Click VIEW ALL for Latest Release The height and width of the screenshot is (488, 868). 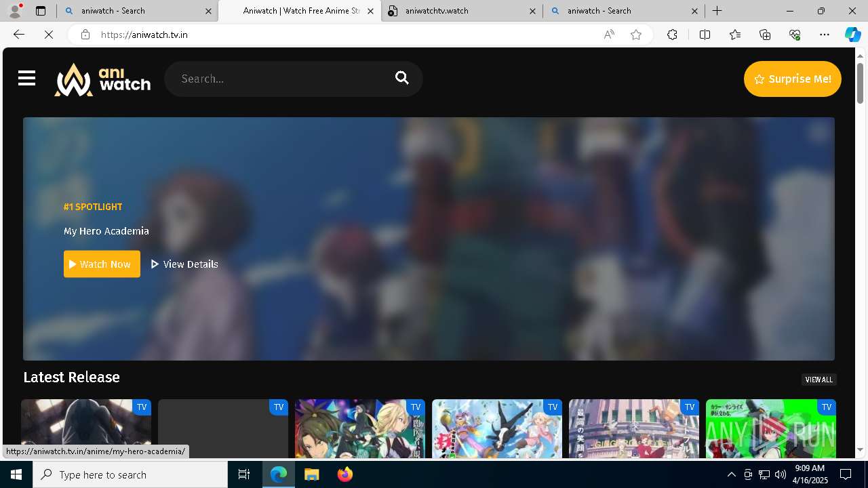[x=818, y=380]
